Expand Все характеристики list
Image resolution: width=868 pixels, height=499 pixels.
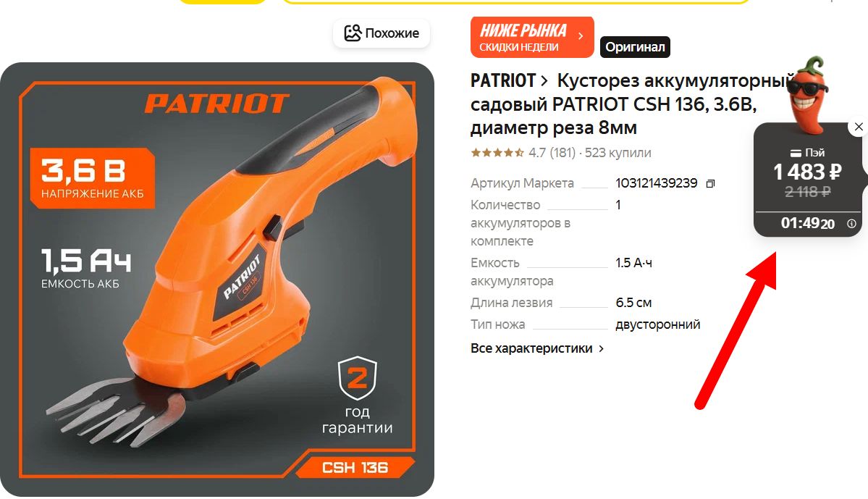[537, 348]
